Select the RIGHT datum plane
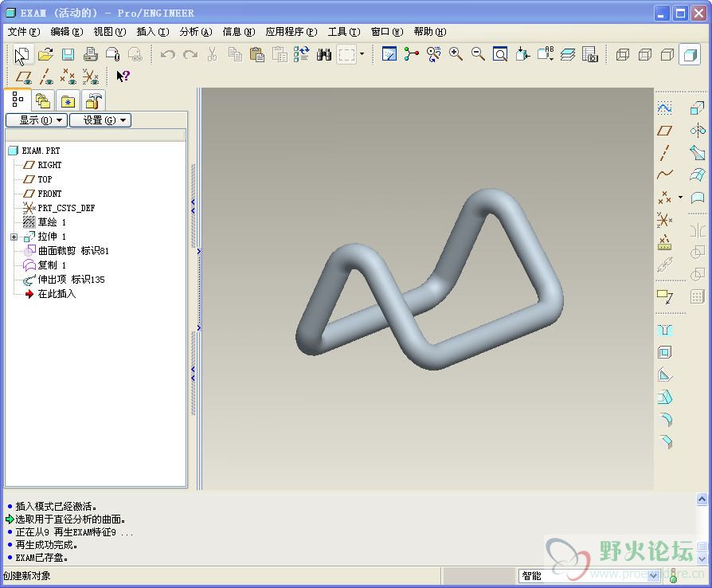 pos(49,165)
